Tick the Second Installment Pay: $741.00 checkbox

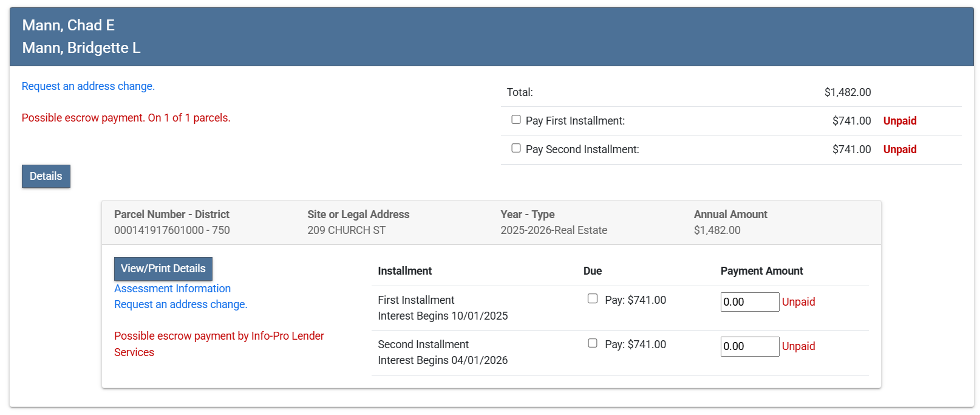593,343
